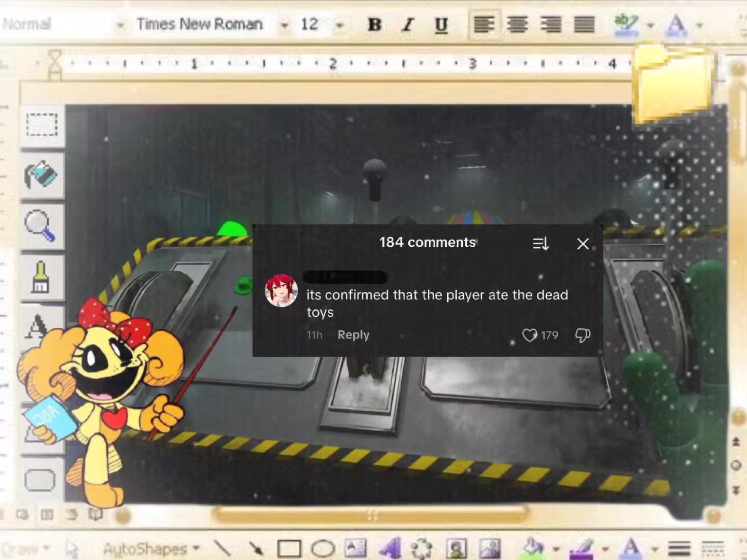Expand Line Color dropdown arrow in Draw toolbar
This screenshot has height=560, width=747.
click(605, 549)
